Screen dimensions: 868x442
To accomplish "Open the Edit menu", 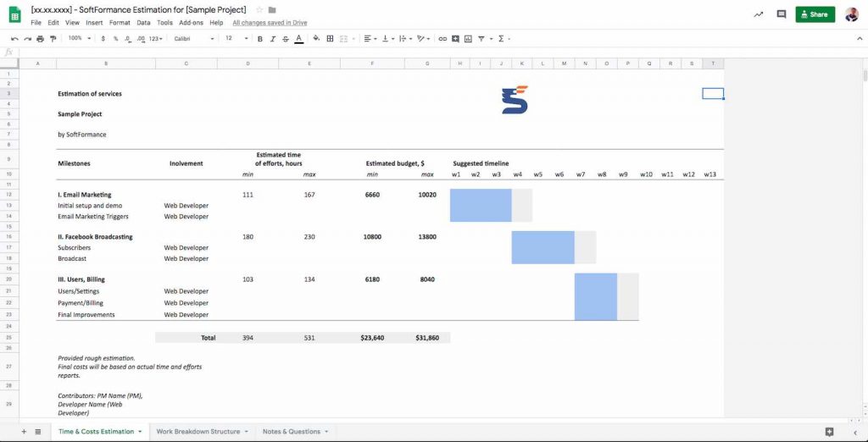I will (53, 23).
